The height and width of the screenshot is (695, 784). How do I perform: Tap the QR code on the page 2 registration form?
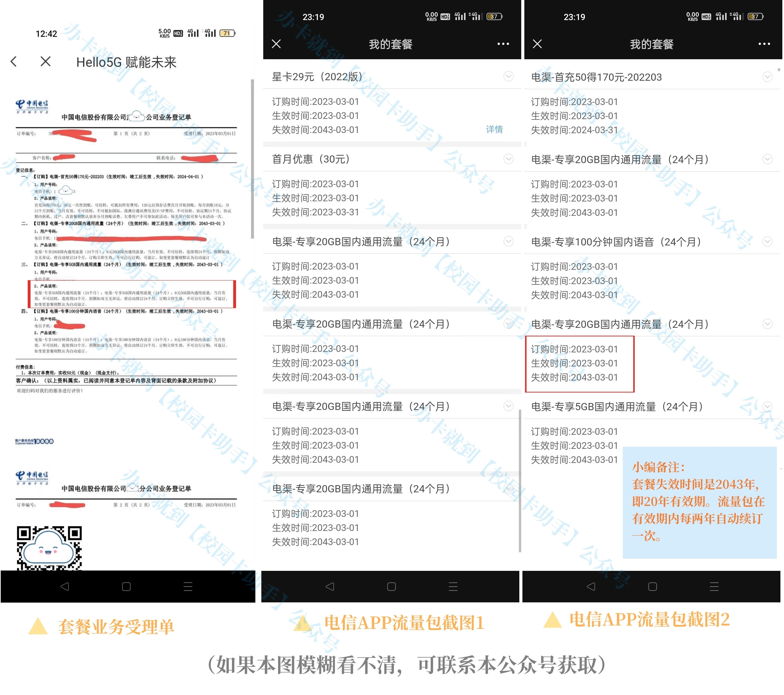pyautogui.click(x=49, y=548)
